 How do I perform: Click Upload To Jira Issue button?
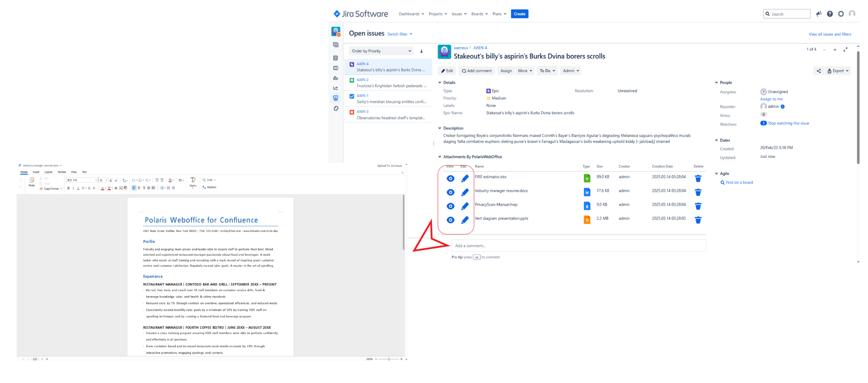tap(389, 166)
